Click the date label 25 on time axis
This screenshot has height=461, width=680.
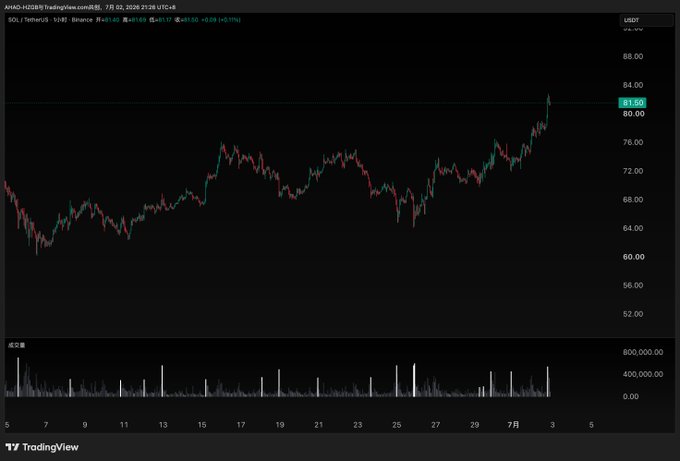point(397,425)
